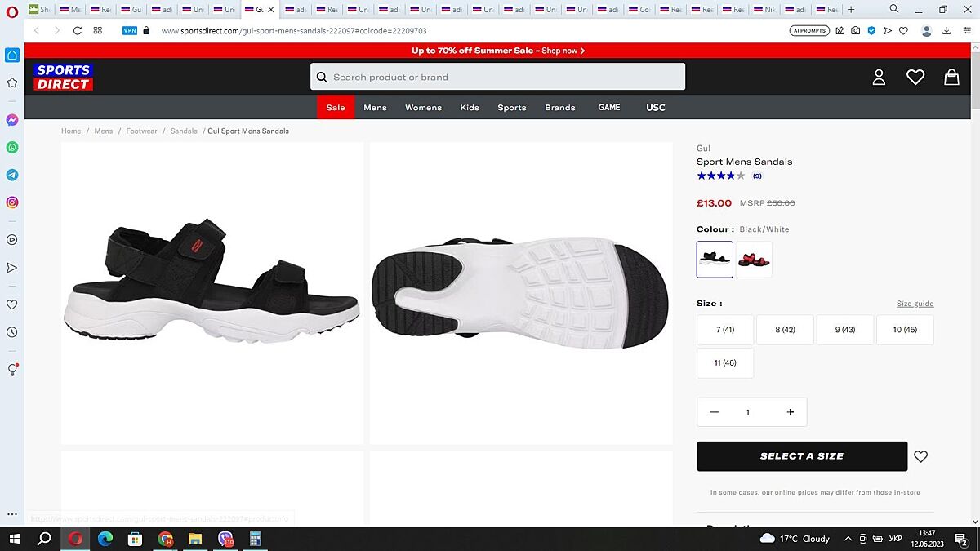Open the account profile icon
Screen dimensions: 980x551
pyautogui.click(x=879, y=77)
